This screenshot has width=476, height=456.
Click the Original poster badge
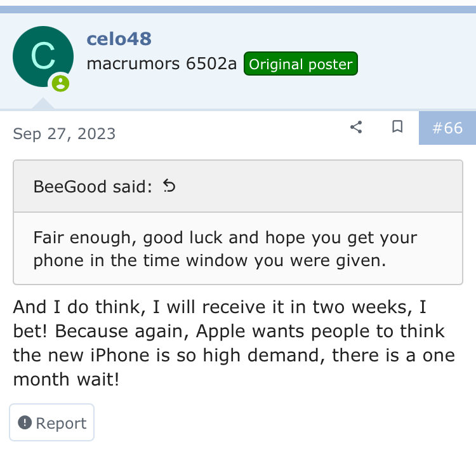coord(301,64)
